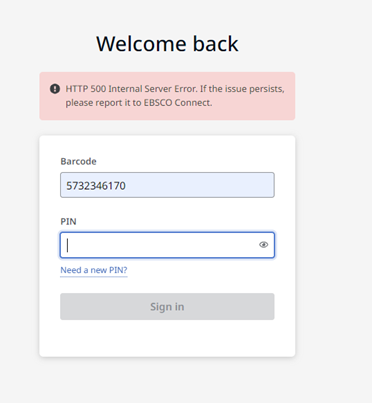Click into the Barcode input field

pos(167,185)
